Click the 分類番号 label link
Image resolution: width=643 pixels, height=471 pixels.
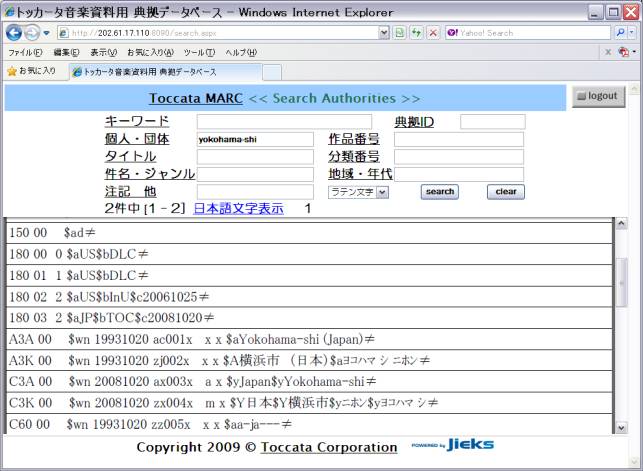pos(354,156)
